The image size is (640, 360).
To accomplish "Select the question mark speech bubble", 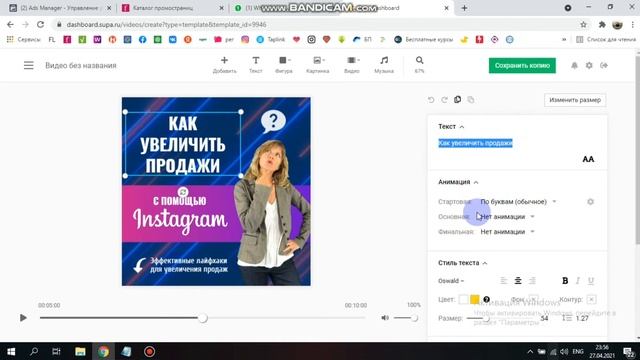I will [273, 121].
